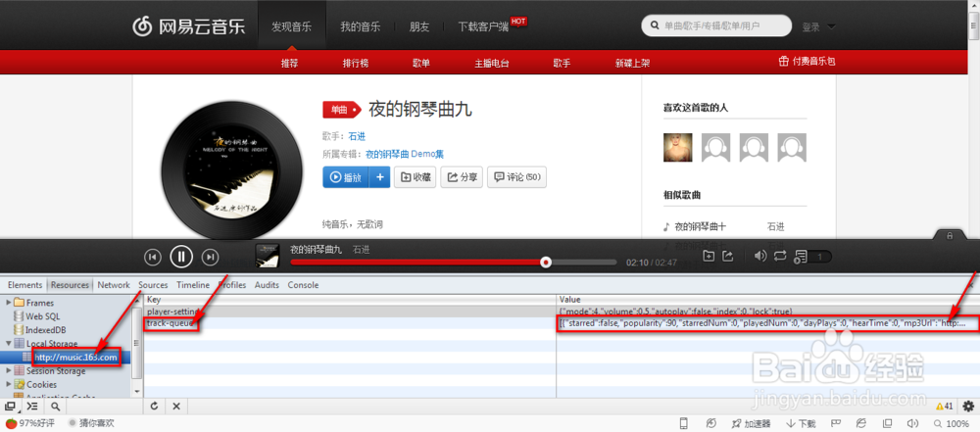This screenshot has width=980, height=432.
Task: Open the 主播电台 sub-navigation item
Action: coord(492,63)
